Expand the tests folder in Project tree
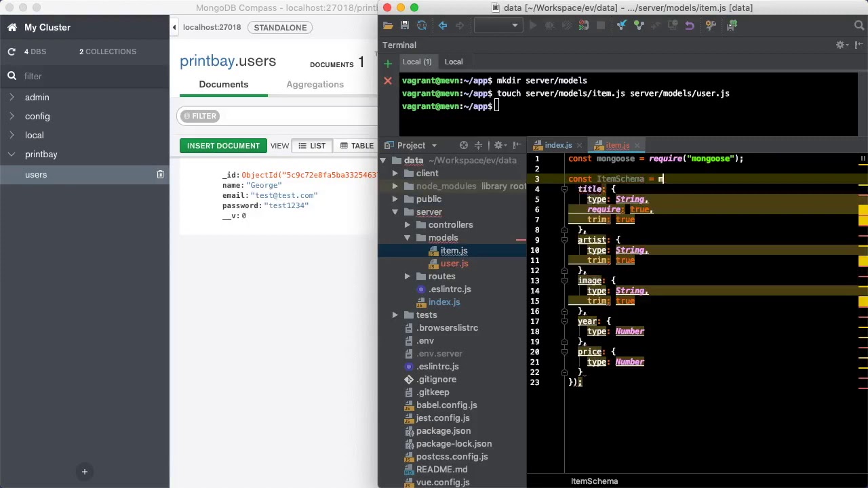 click(x=395, y=315)
